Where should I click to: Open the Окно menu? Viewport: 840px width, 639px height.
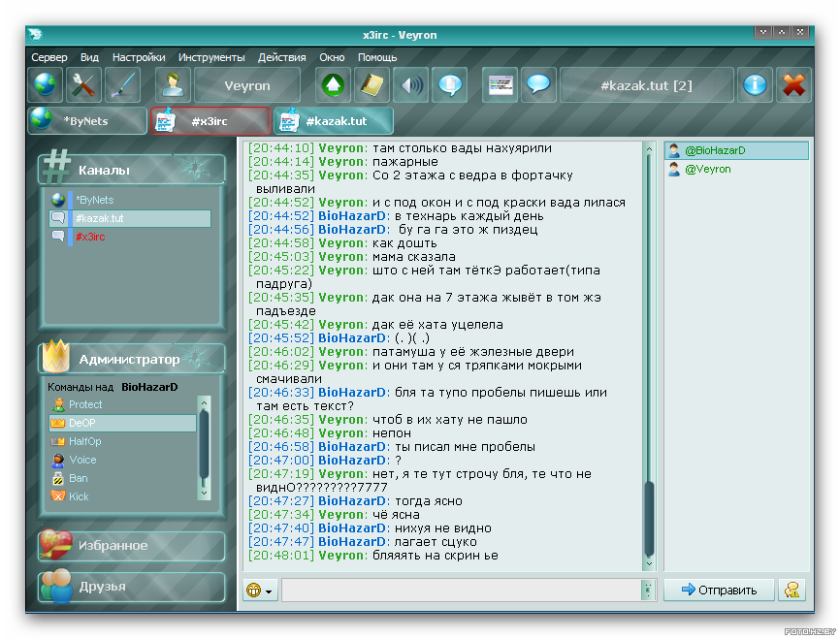click(x=332, y=57)
